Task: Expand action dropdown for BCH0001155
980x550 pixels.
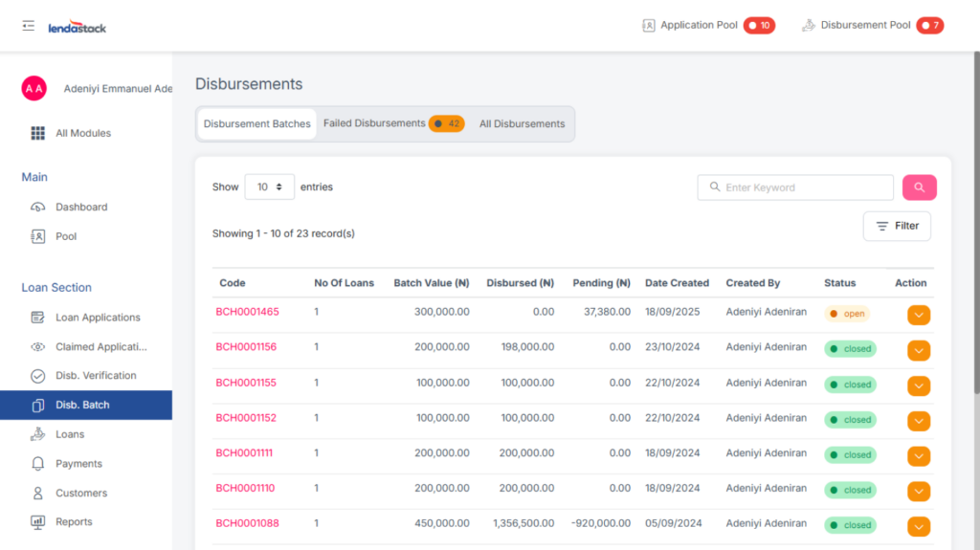Action: click(918, 385)
